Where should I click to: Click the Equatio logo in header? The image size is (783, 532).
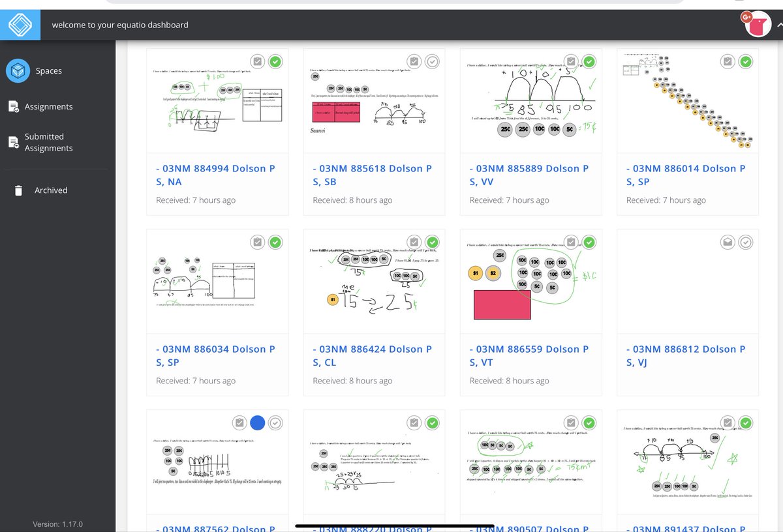(20, 25)
